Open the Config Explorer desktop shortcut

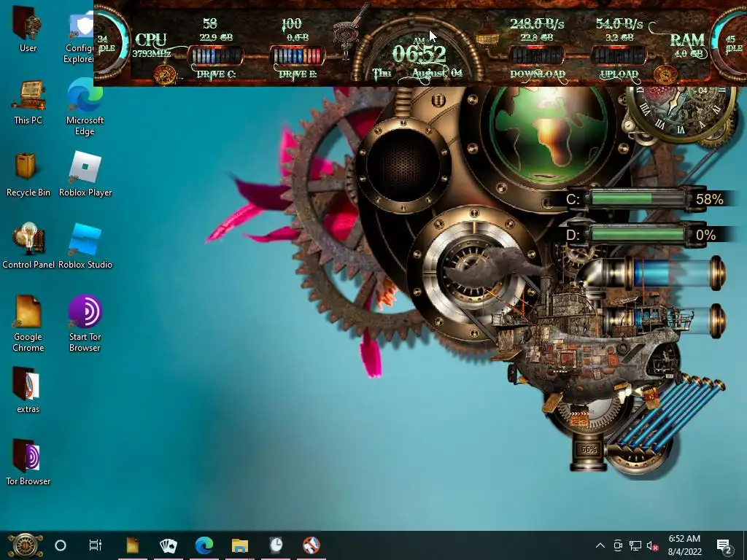[x=81, y=38]
